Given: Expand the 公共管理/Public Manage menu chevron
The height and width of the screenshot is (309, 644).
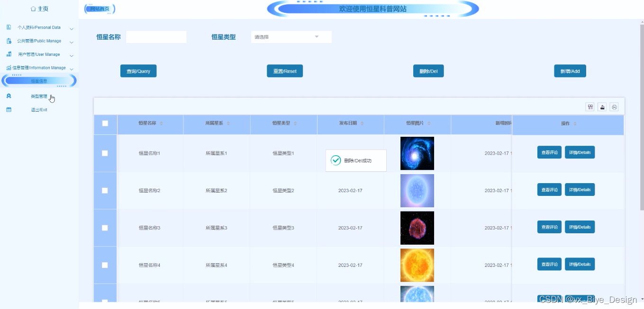Looking at the screenshot, I should (72, 42).
